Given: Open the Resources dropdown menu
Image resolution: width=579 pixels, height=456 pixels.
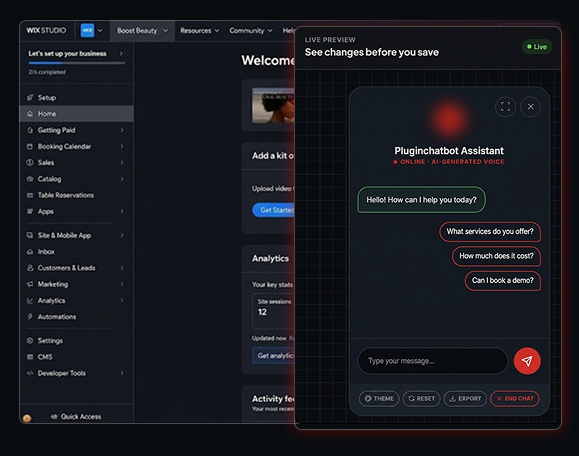Looking at the screenshot, I should [x=199, y=31].
